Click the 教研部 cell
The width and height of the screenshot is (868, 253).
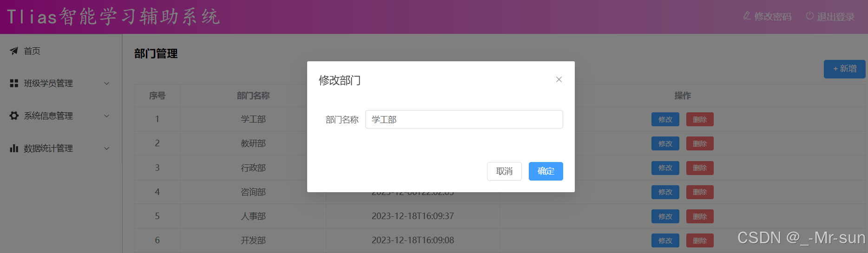click(x=253, y=143)
